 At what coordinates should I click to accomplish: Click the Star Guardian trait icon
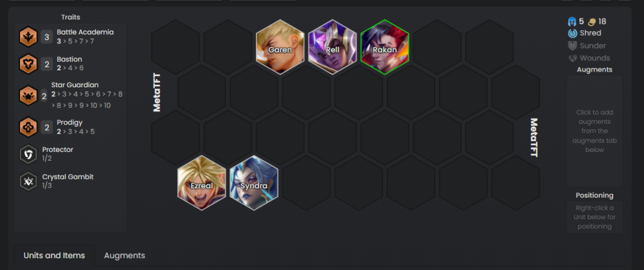pos(28,95)
